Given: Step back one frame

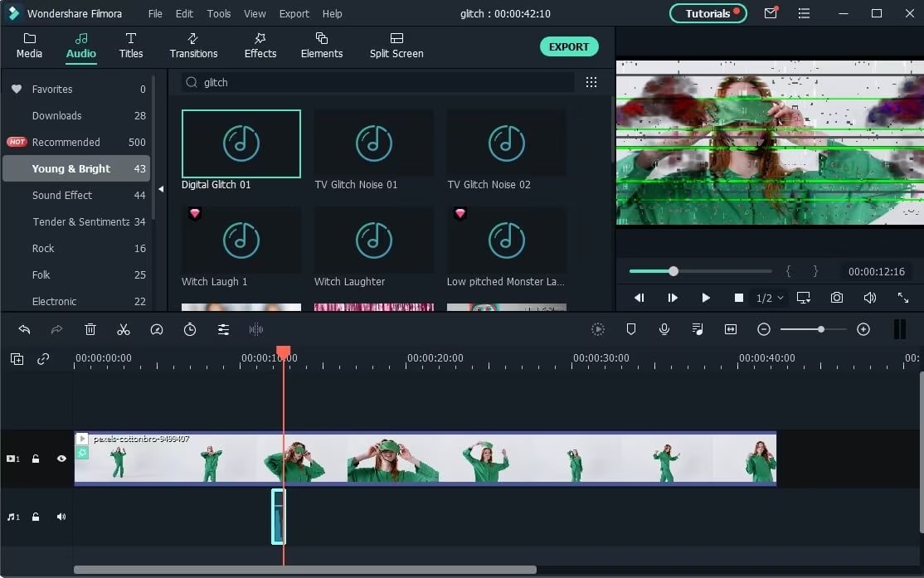Looking at the screenshot, I should pos(640,298).
